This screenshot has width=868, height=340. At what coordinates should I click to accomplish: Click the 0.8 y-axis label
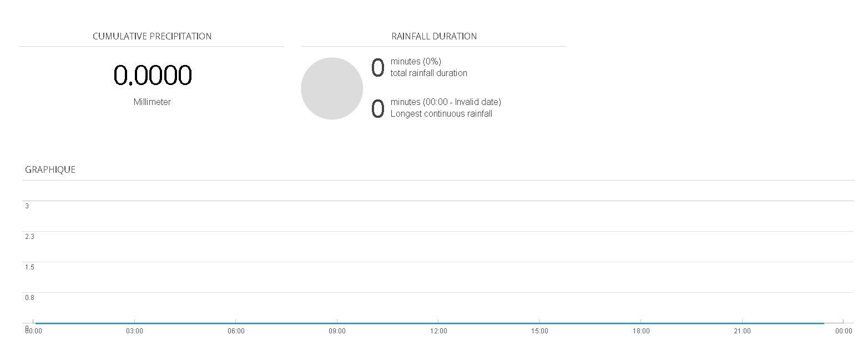[x=29, y=298]
